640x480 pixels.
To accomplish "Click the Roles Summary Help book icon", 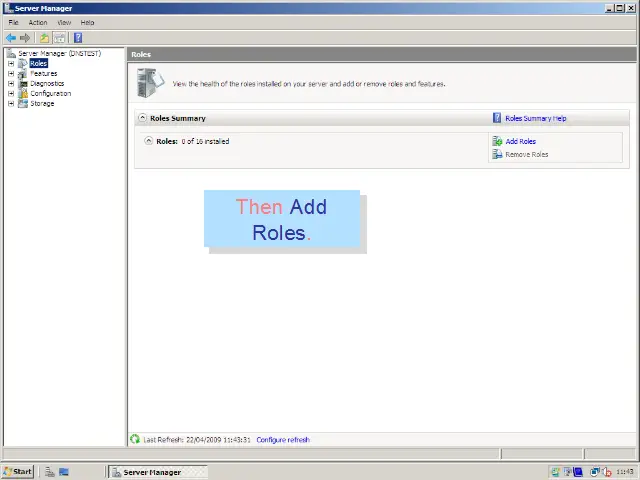I will point(497,118).
